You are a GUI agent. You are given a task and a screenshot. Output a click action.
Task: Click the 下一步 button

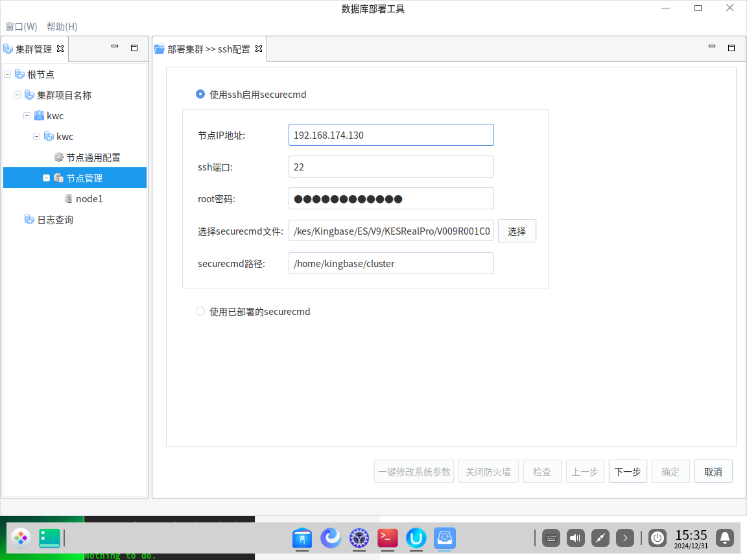click(x=628, y=472)
